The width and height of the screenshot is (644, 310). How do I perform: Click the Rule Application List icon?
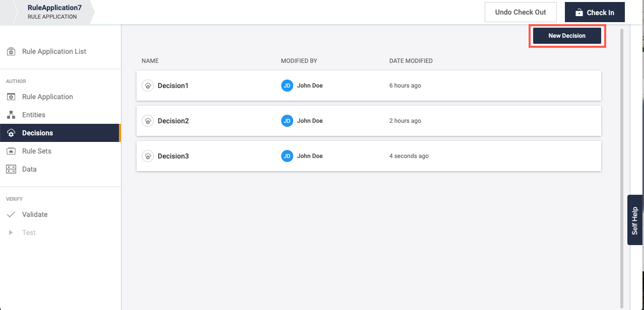click(11, 51)
